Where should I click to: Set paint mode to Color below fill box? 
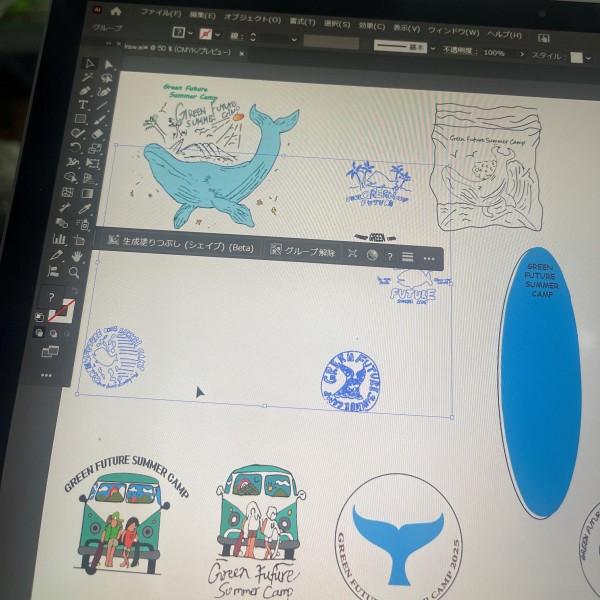tap(39, 332)
